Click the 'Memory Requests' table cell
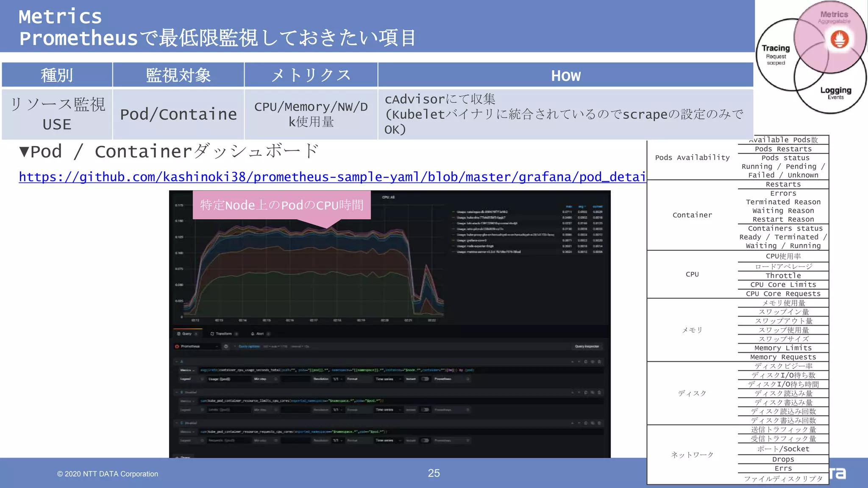Screen dimensions: 868x488 click(783, 357)
